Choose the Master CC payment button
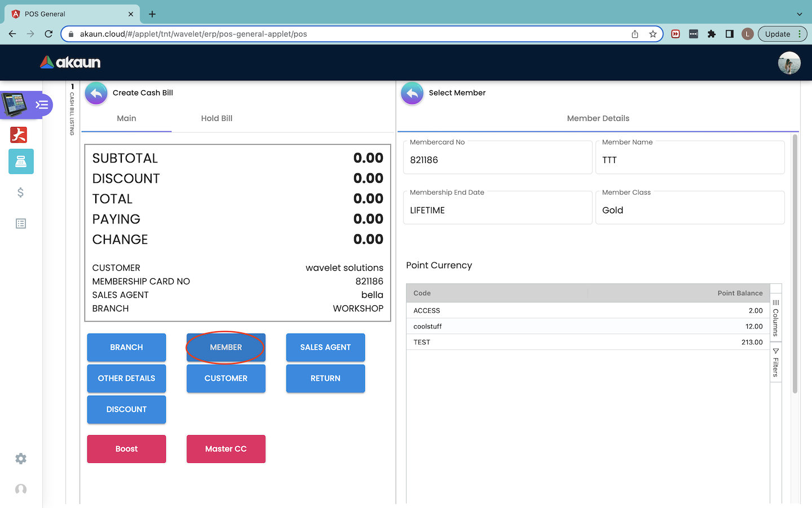 pyautogui.click(x=226, y=449)
